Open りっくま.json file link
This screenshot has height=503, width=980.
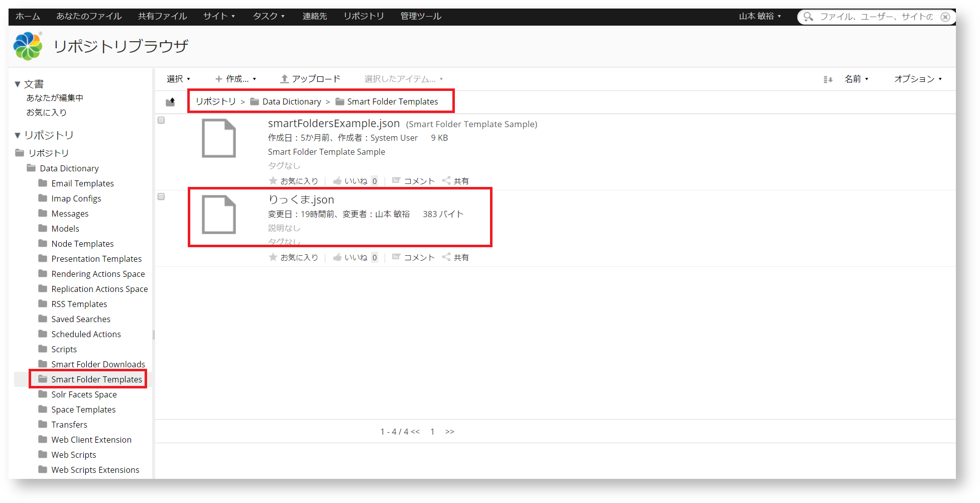click(x=301, y=199)
